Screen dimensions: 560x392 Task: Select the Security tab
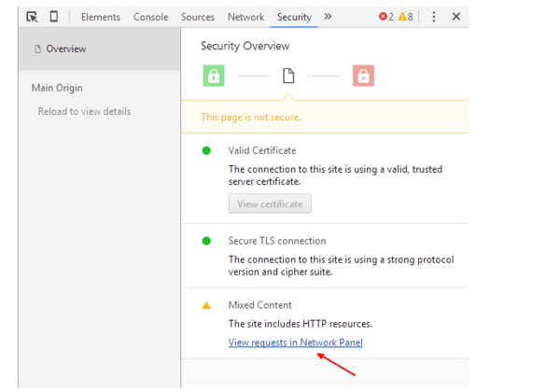tap(294, 17)
